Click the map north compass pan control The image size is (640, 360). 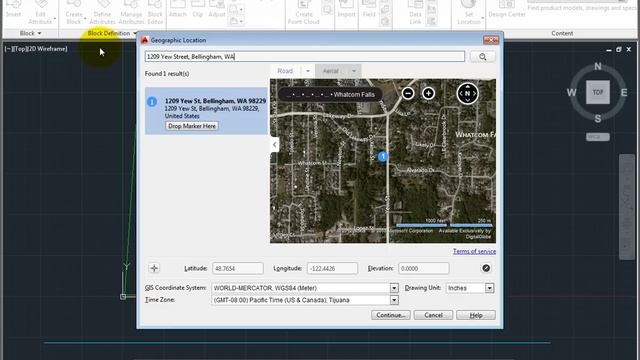coord(467,93)
